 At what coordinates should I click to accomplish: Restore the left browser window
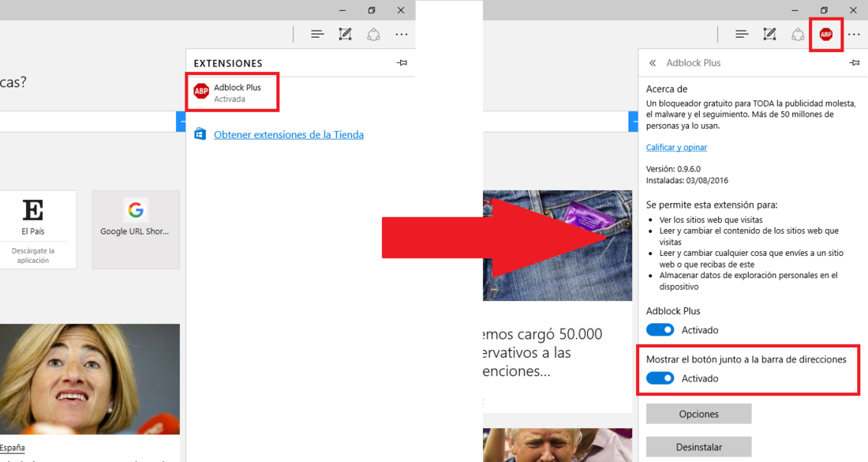[372, 10]
